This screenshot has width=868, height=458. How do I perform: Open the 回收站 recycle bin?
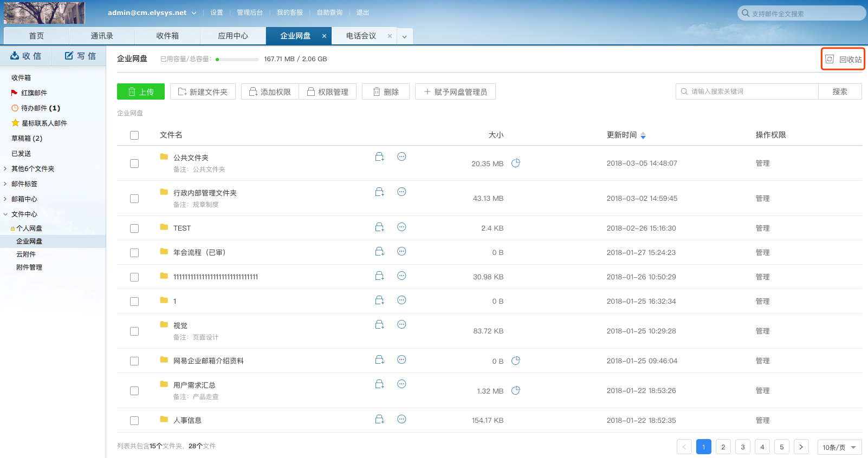[844, 60]
